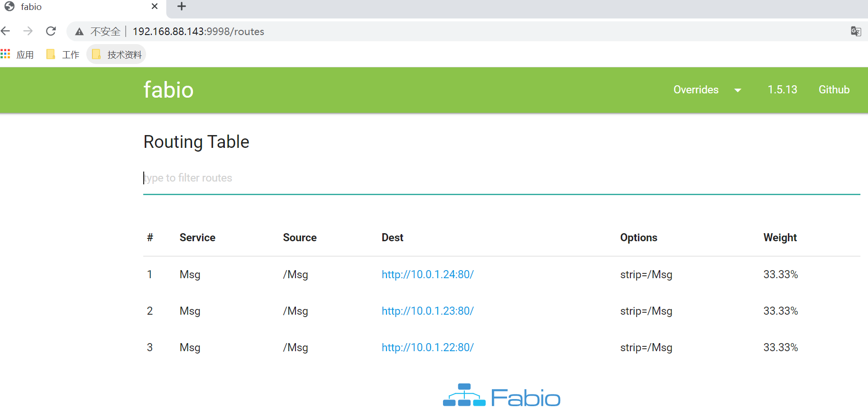
Task: Open the Google Translate icon in address bar
Action: [856, 31]
